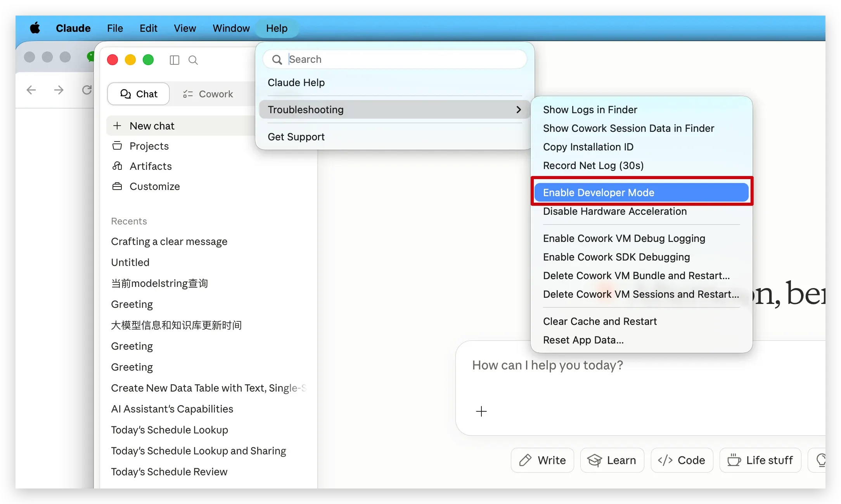Close the Help menu in menu bar

(x=277, y=28)
